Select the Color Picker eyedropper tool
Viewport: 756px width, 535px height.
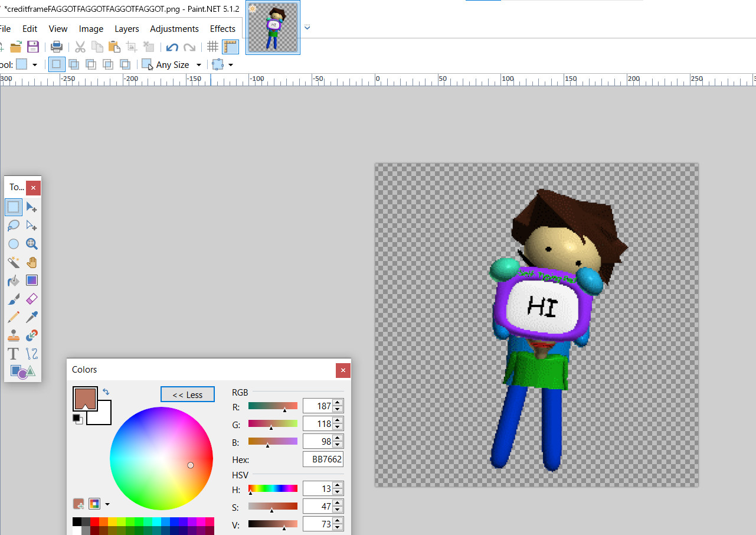(x=32, y=317)
